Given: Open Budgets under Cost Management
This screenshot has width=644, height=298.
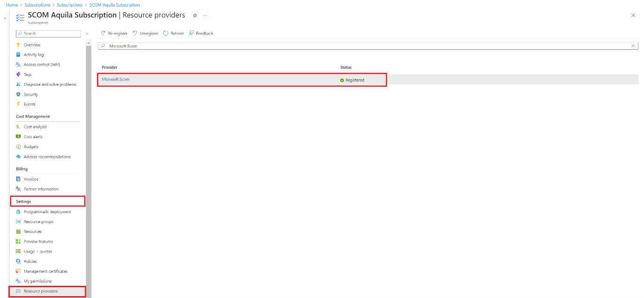Looking at the screenshot, I should [x=32, y=146].
